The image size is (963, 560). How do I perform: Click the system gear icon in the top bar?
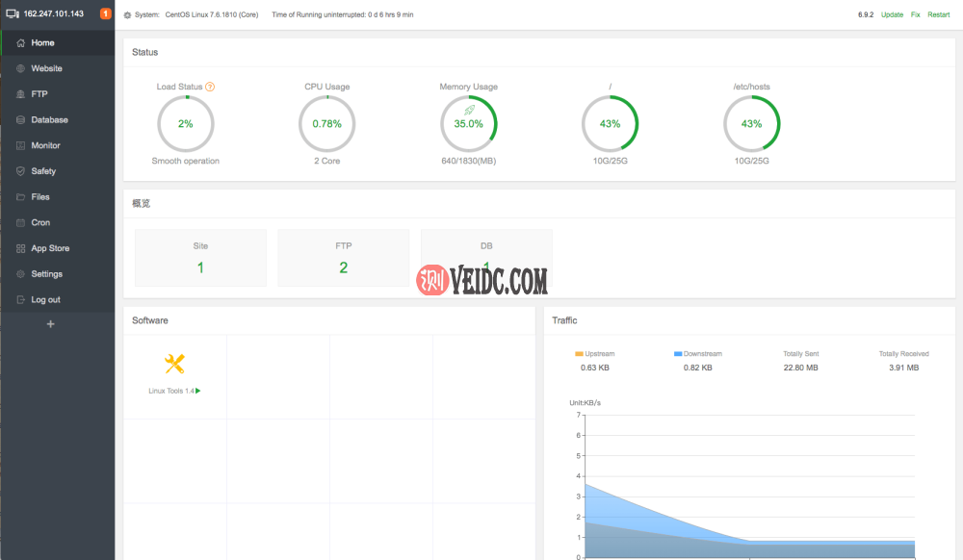127,14
